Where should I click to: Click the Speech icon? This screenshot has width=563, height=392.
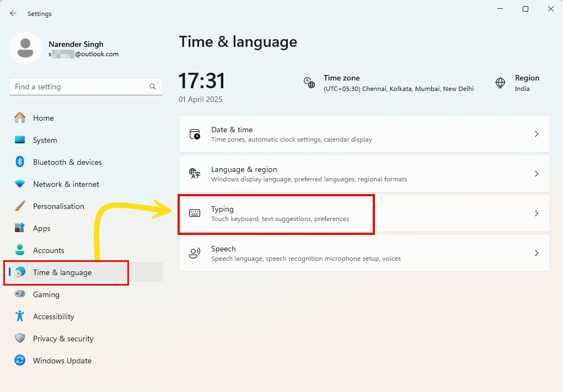click(x=195, y=253)
